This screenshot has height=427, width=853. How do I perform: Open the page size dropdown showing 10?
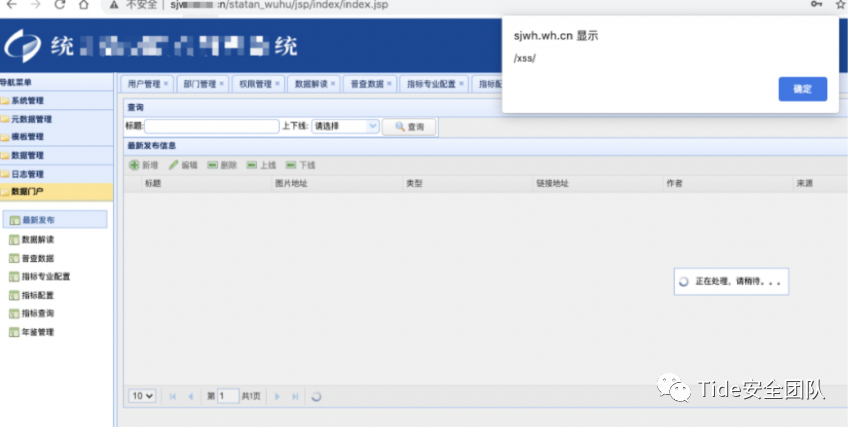pyautogui.click(x=142, y=397)
